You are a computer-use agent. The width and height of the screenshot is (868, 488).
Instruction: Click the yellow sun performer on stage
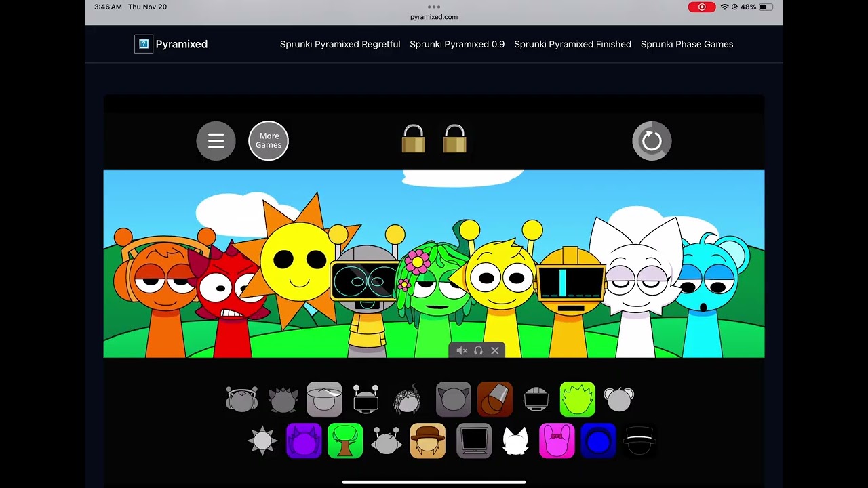298,261
